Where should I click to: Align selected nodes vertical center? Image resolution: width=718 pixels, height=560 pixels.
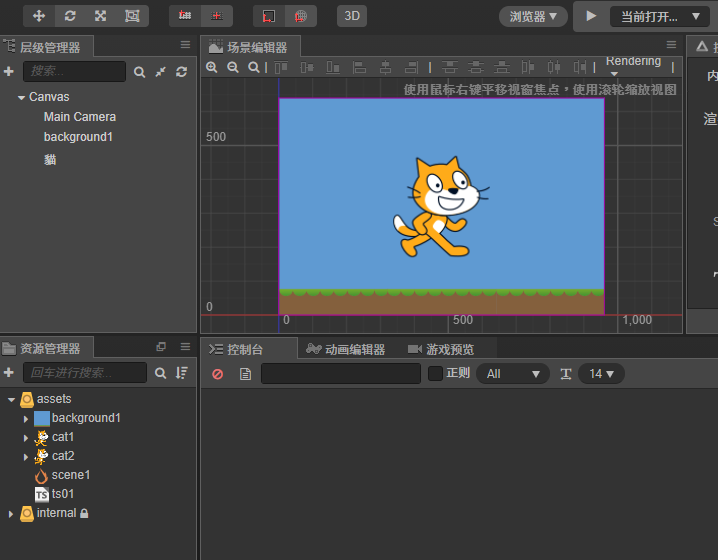(x=307, y=68)
